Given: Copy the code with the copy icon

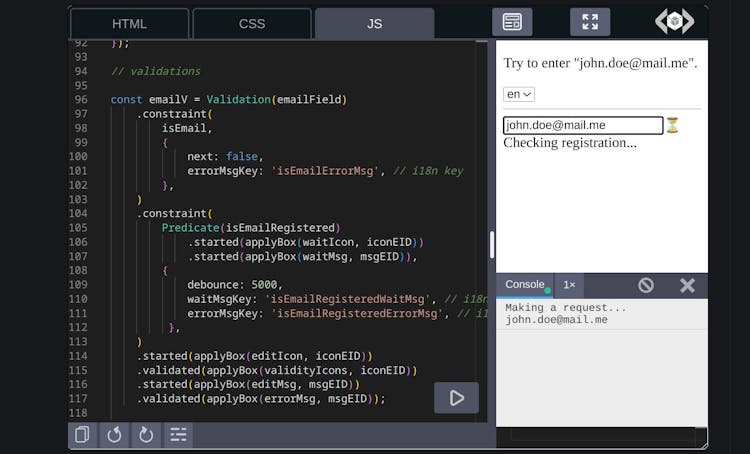Looking at the screenshot, I should coord(82,434).
